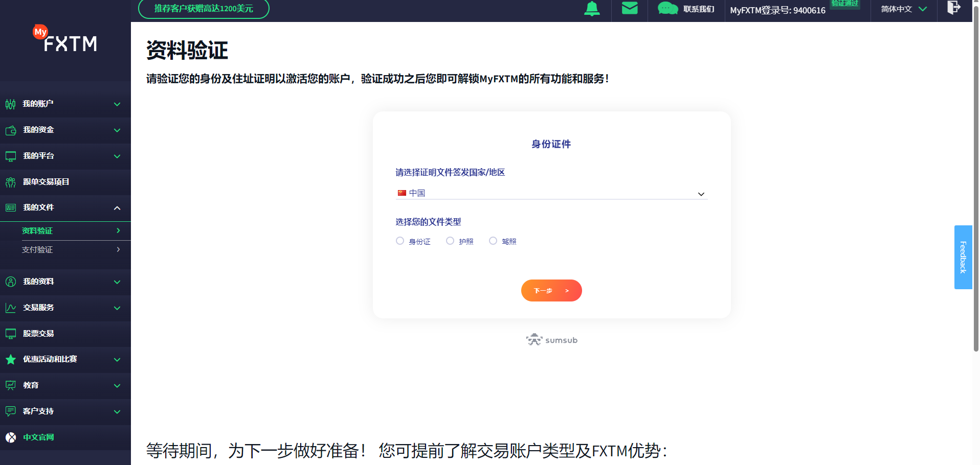The image size is (980, 465).
Task: Click the Trading Services chart icon
Action: tap(11, 308)
